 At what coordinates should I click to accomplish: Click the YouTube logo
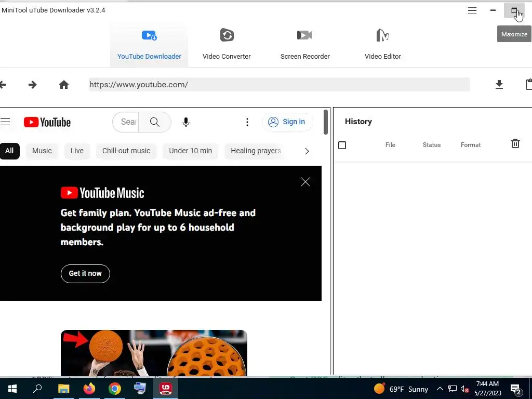click(x=47, y=122)
